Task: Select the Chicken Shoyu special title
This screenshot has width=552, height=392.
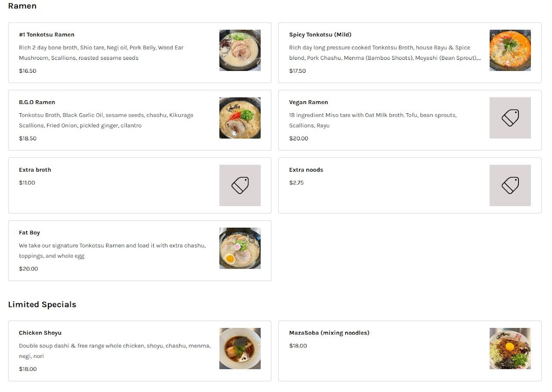Action: (x=40, y=333)
